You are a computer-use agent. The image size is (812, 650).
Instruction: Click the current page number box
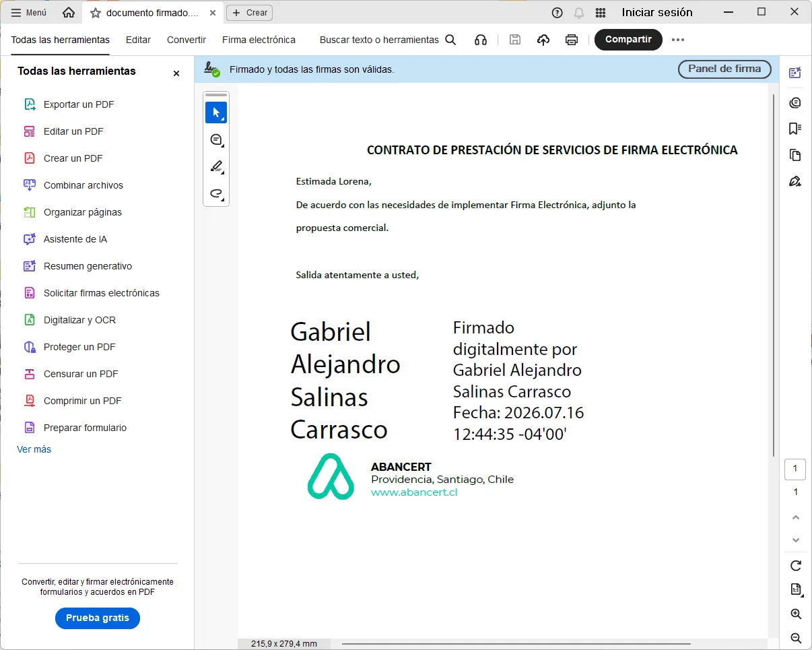795,469
